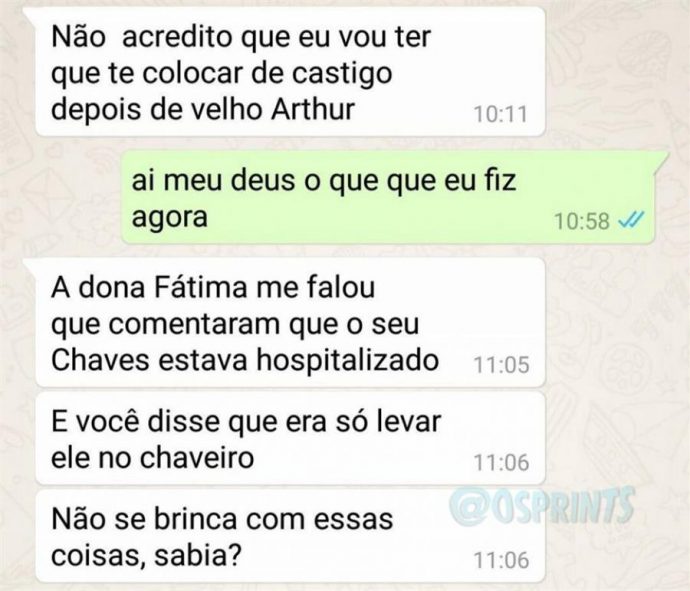Click the word 'Chaves' in the message
This screenshot has width=690, height=591.
(101, 360)
